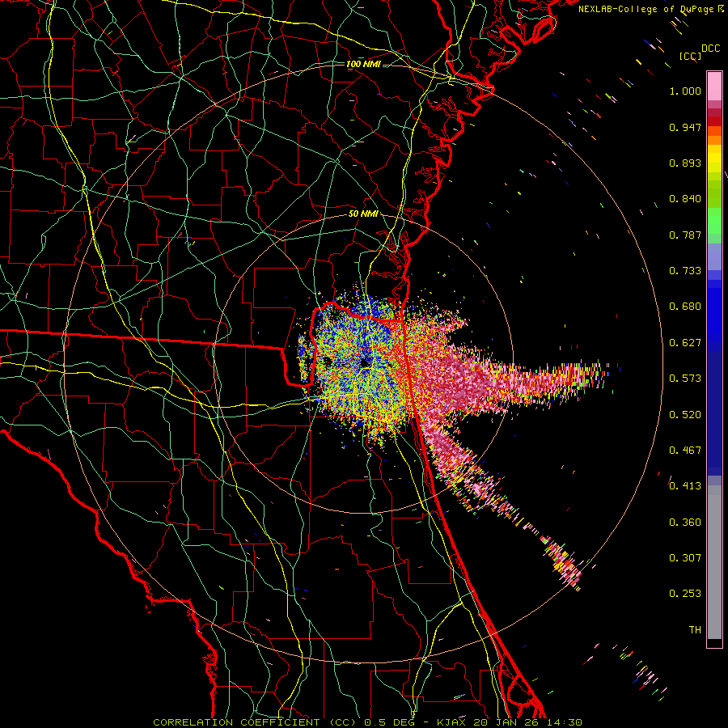Click the 0.680 scale value
Image resolution: width=728 pixels, height=728 pixels.
point(685,307)
